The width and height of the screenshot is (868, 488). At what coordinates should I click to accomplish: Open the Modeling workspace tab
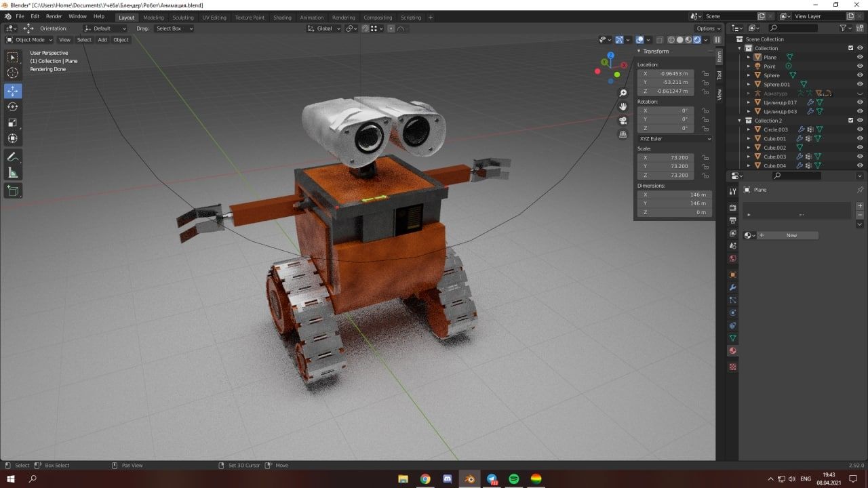(x=153, y=18)
